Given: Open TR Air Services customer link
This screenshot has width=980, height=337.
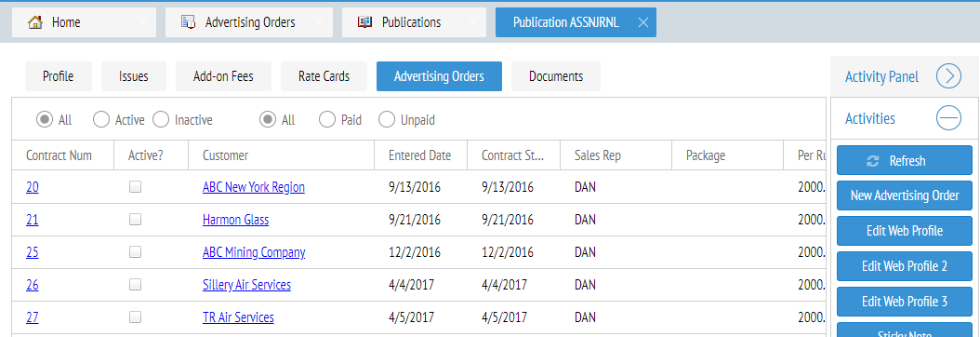Looking at the screenshot, I should click(x=238, y=317).
